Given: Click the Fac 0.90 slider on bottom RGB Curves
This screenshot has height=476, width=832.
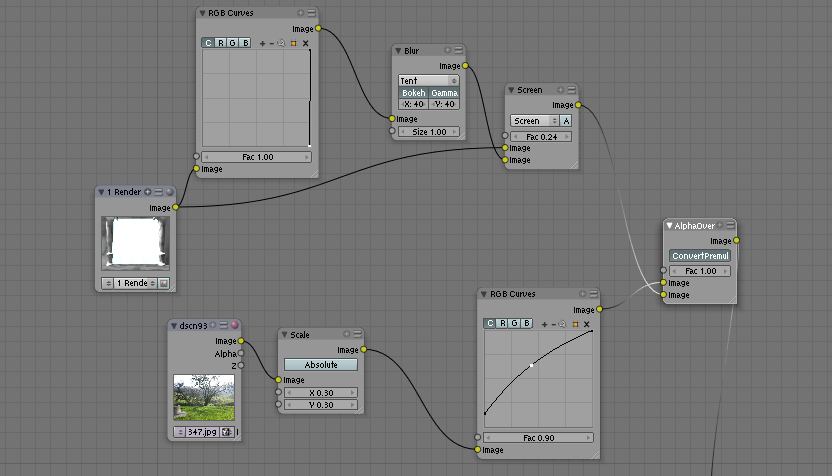Looking at the screenshot, I should [538, 438].
